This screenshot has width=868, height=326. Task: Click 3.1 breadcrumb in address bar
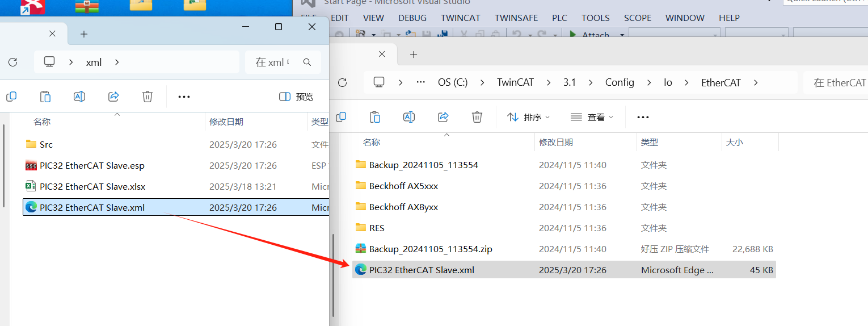[x=570, y=82]
